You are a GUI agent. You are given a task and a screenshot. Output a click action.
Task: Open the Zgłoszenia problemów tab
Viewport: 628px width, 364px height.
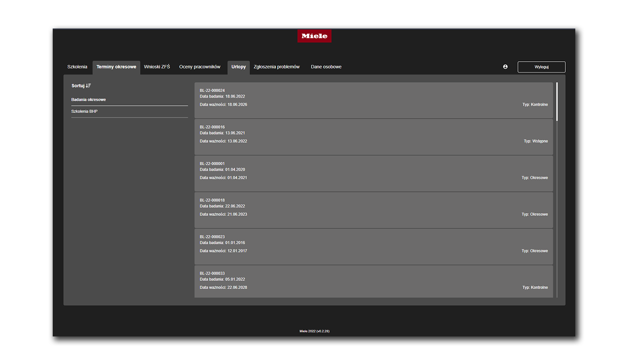(277, 67)
